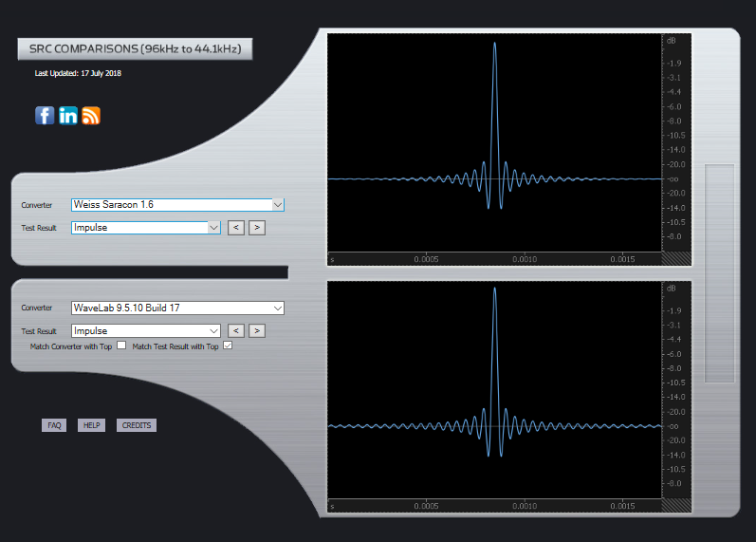Enable Match Converter with Top checkbox

pos(121,346)
